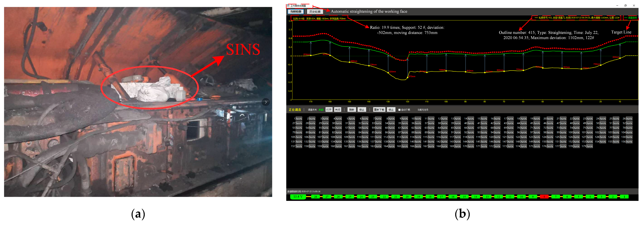Click the 重新下载 re-download button

tap(379, 110)
